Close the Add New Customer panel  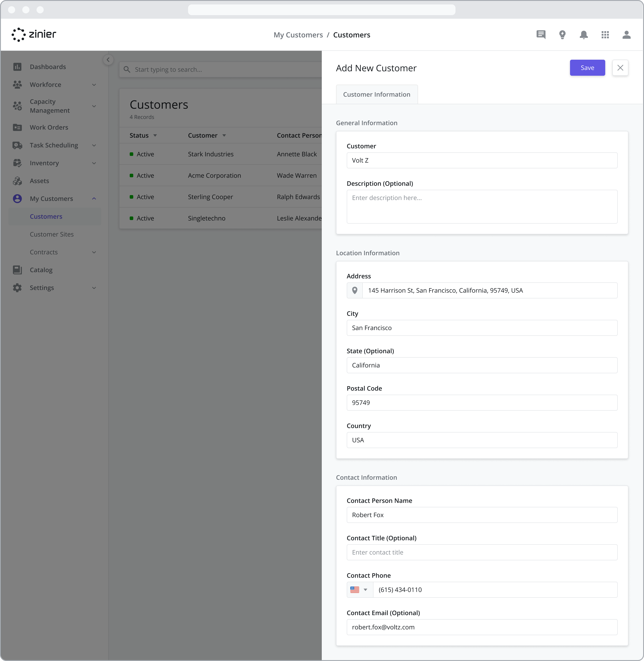tap(620, 68)
